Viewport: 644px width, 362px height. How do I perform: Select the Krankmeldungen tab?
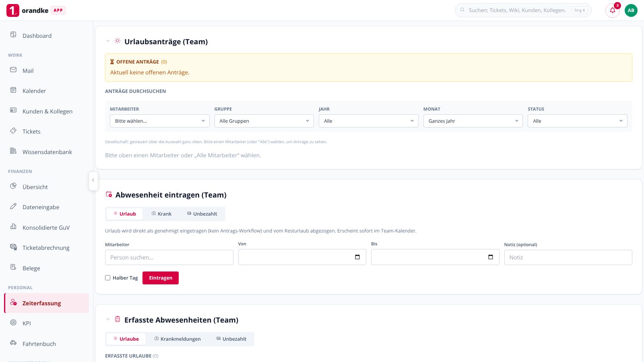(178, 339)
